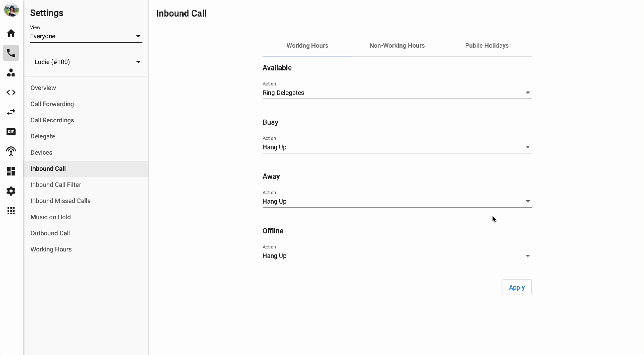This screenshot has width=644, height=355.
Task: Open the groups three-dots icon
Action: [11, 73]
